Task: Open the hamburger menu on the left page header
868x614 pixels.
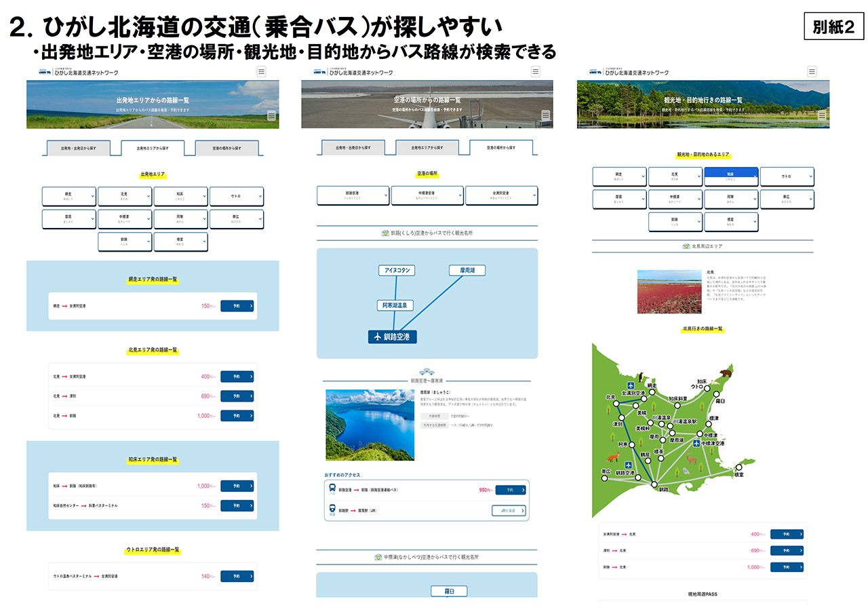Action: (260, 71)
